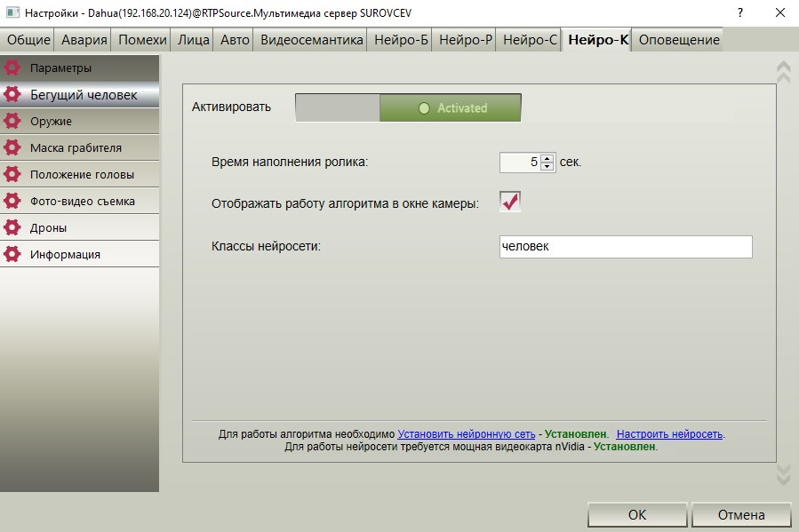Open the Положение головы section
This screenshot has width=799, height=532.
click(x=79, y=174)
